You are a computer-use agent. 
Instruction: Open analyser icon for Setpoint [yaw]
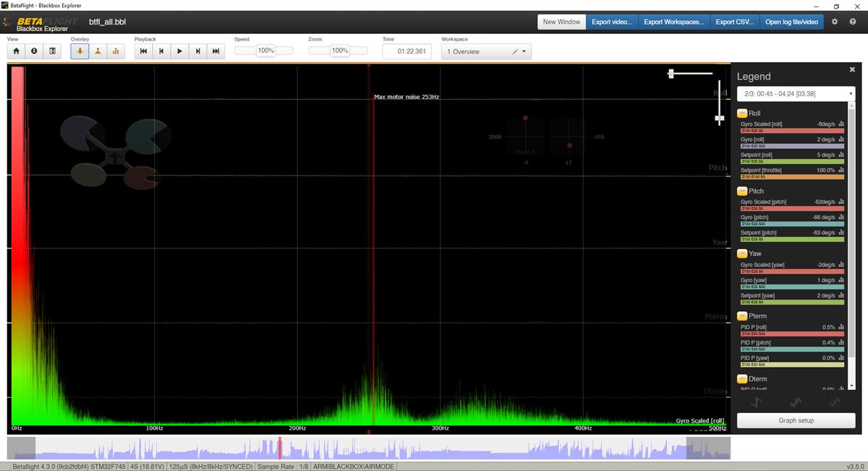[841, 295]
